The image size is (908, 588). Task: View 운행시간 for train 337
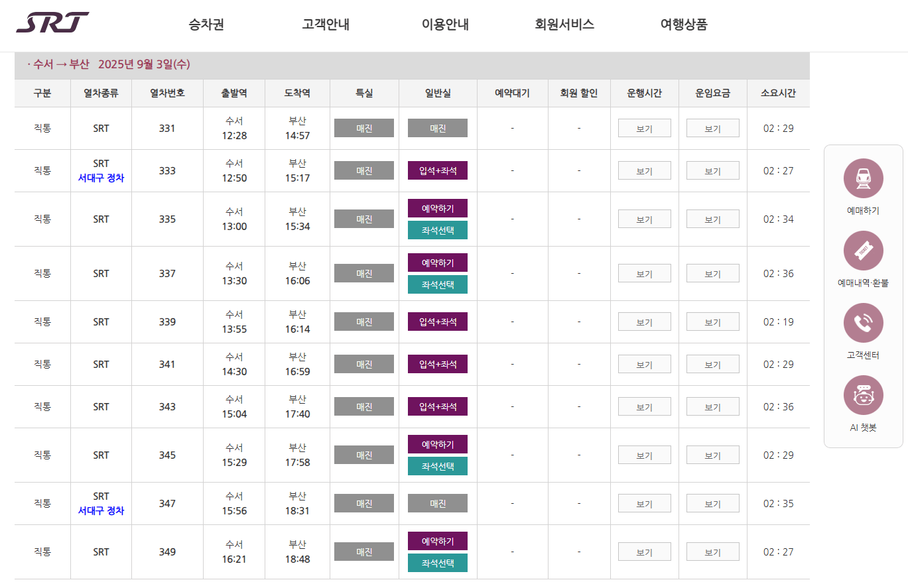click(x=645, y=273)
